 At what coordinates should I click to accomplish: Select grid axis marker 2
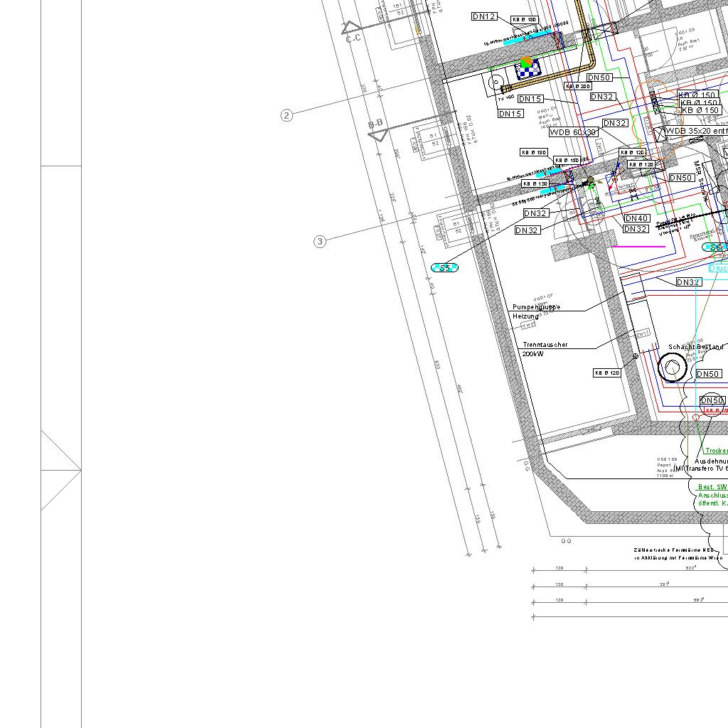(x=287, y=115)
